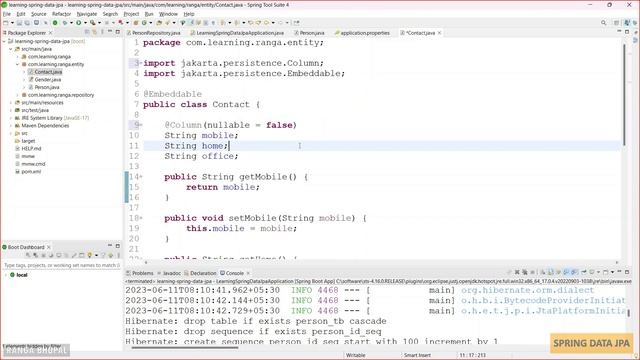Click the Open Console icon
640x360 pixels.
pos(605,272)
